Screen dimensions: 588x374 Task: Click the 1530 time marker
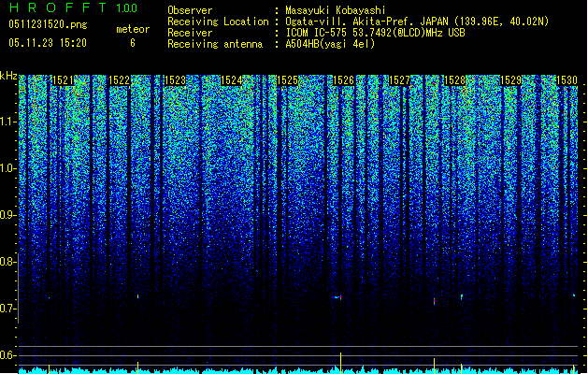tap(567, 80)
